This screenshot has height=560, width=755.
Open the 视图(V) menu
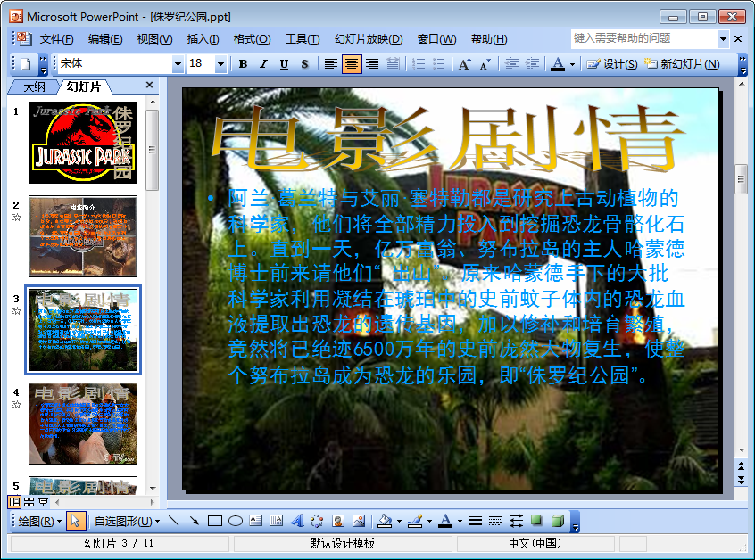(x=154, y=39)
